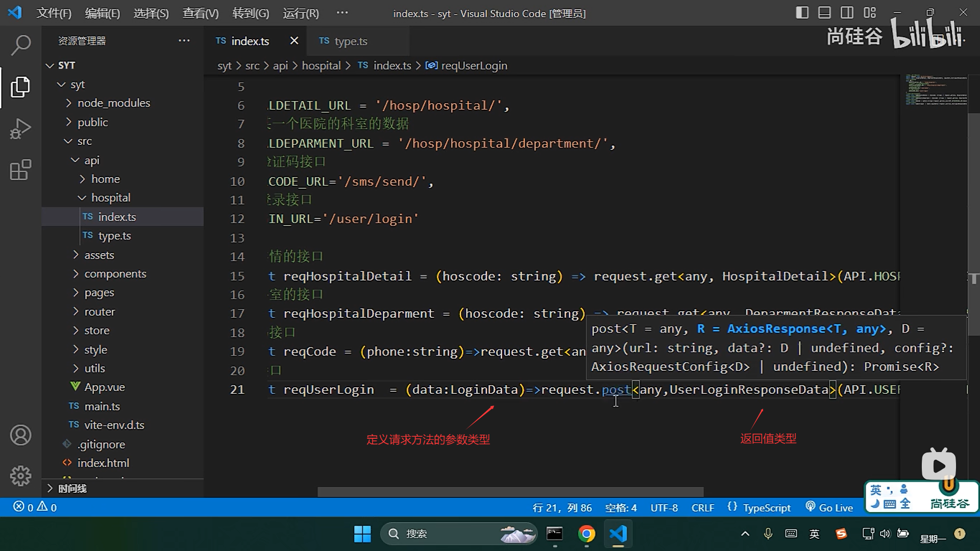This screenshot has height=551, width=980.
Task: Click the CRLF end-of-line button
Action: (x=702, y=508)
